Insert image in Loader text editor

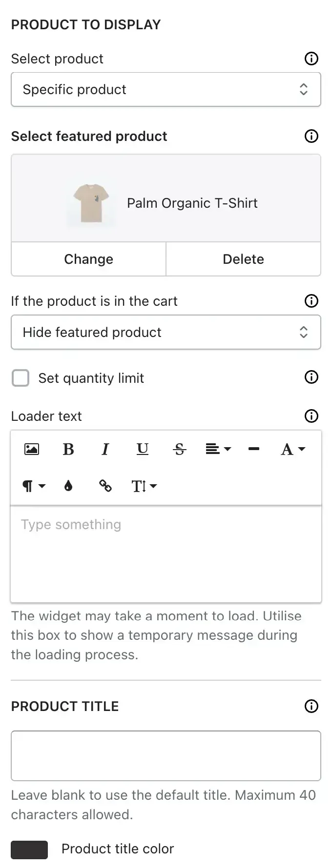[32, 449]
